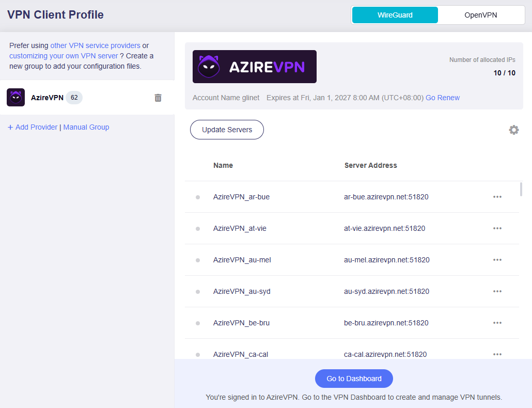Click status dot of AzireVPN_au-mel

(198, 260)
